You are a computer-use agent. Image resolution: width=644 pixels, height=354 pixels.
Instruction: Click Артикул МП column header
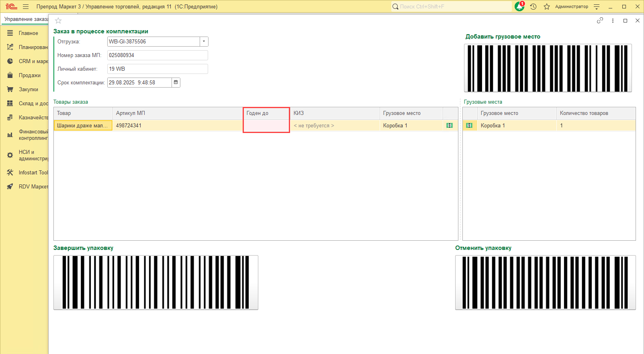[x=178, y=113]
